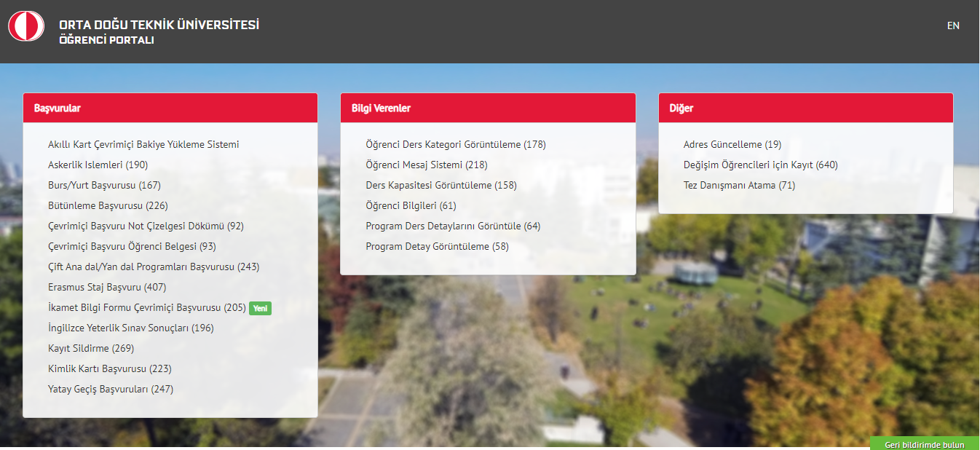This screenshot has width=980, height=450.
Task: Click the green Yeni badge
Action: (260, 308)
